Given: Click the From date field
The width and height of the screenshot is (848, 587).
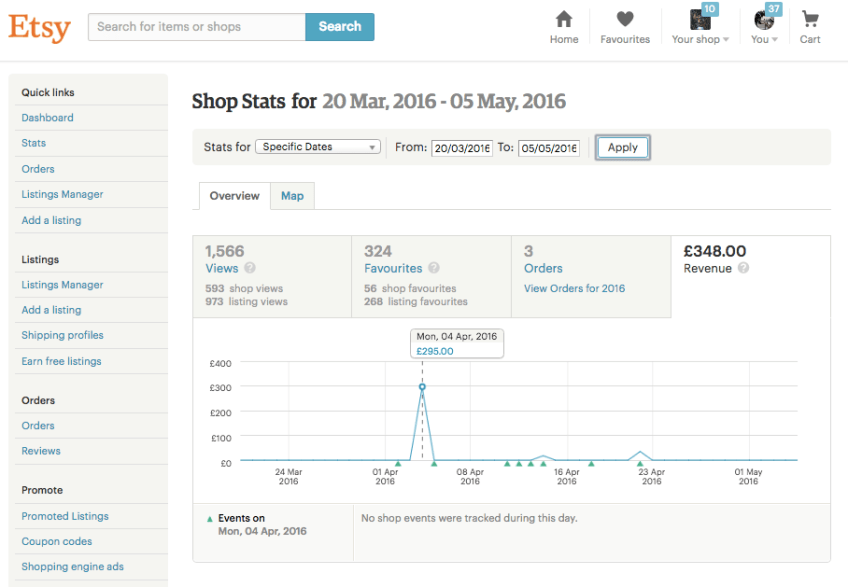Looking at the screenshot, I should click(x=461, y=148).
